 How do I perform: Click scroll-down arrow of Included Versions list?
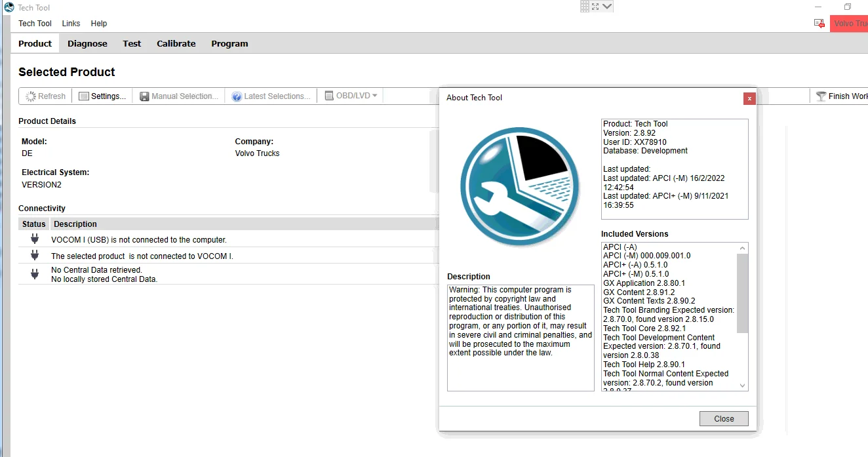tap(742, 386)
